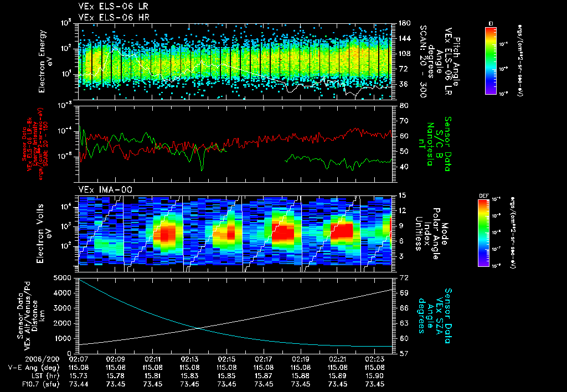567x392 pixels.
Task: Click the DEF color bar legend
Action: pos(484,233)
